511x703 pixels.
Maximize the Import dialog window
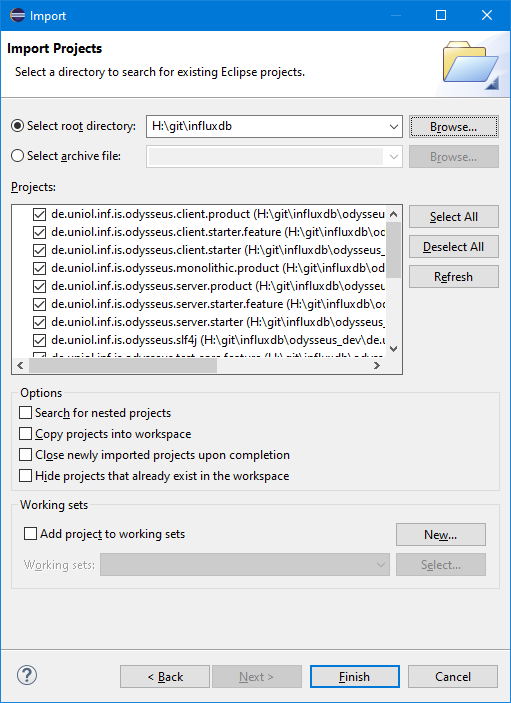[441, 15]
